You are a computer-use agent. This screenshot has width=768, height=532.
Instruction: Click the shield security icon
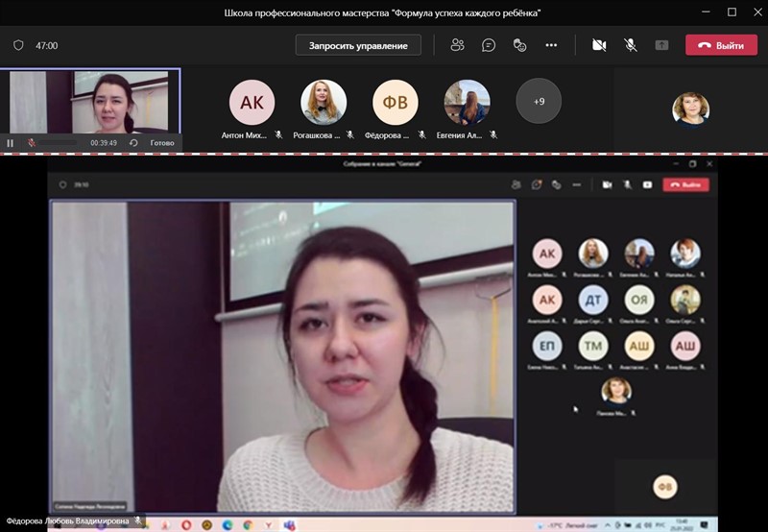(18, 45)
